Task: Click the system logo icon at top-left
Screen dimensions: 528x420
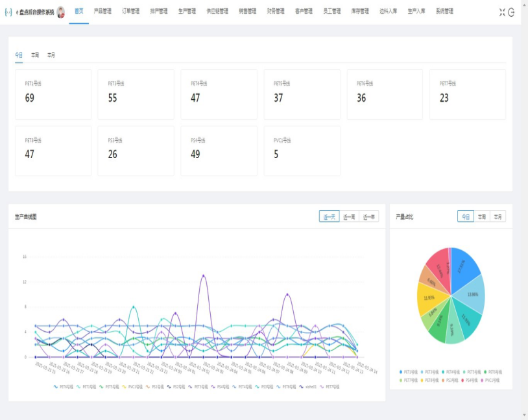Action: click(x=8, y=12)
